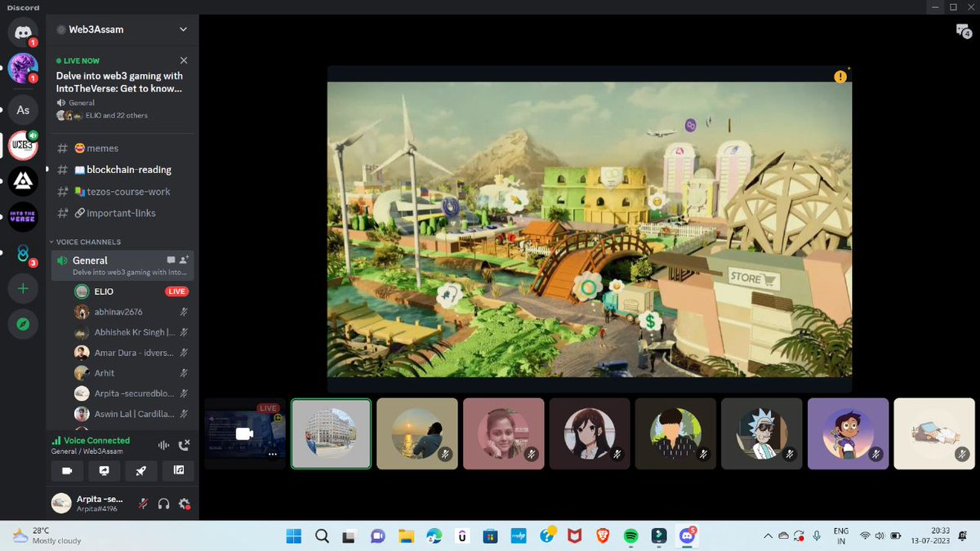This screenshot has width=980, height=551.
Task: Click the stream warning exclamation icon
Action: [x=840, y=77]
